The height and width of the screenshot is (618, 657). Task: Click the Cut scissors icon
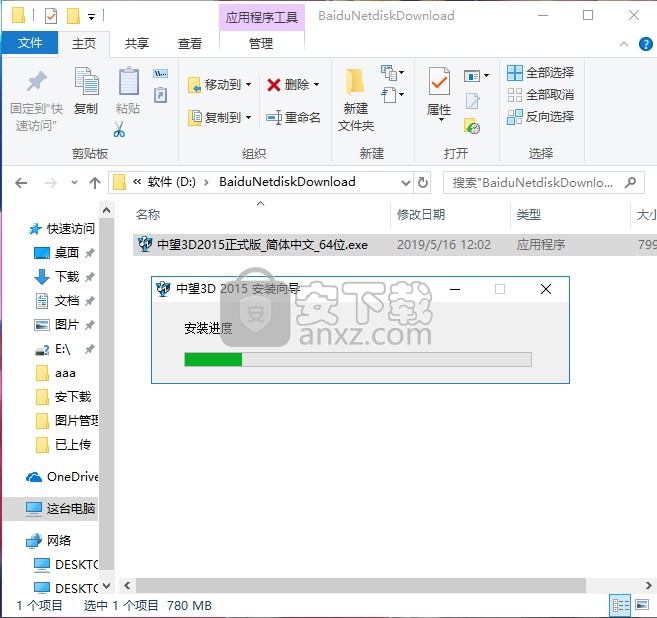click(x=119, y=129)
